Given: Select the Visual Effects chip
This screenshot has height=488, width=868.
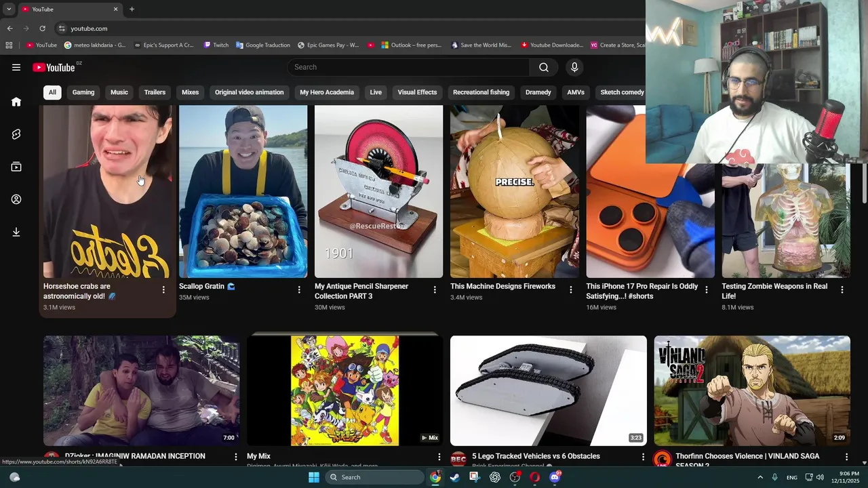Looking at the screenshot, I should point(417,92).
